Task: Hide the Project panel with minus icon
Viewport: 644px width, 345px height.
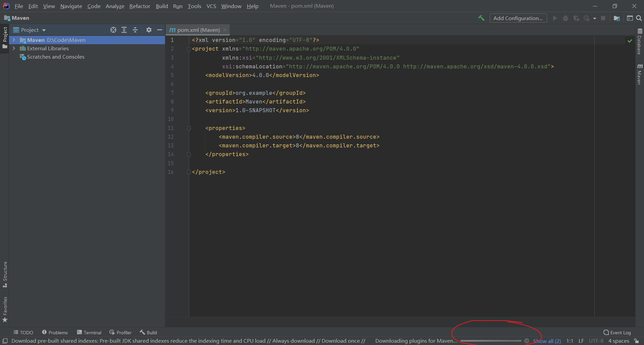Action: (x=160, y=30)
